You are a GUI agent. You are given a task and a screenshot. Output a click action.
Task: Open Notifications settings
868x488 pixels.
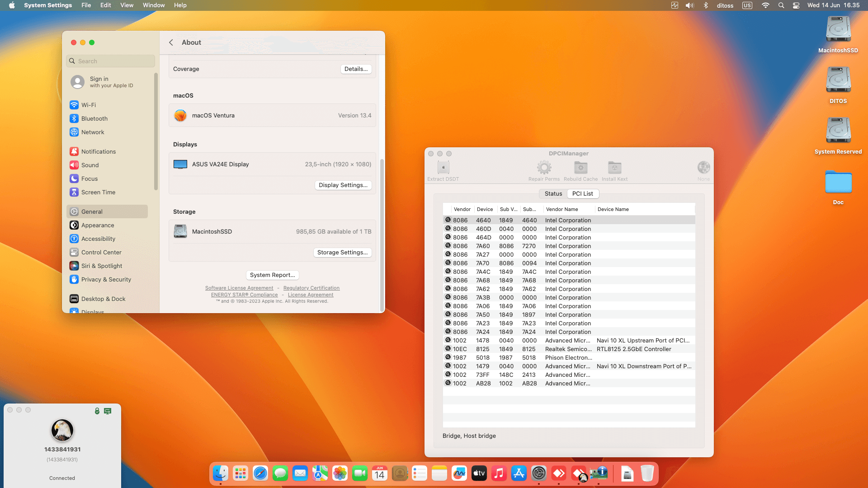point(107,151)
